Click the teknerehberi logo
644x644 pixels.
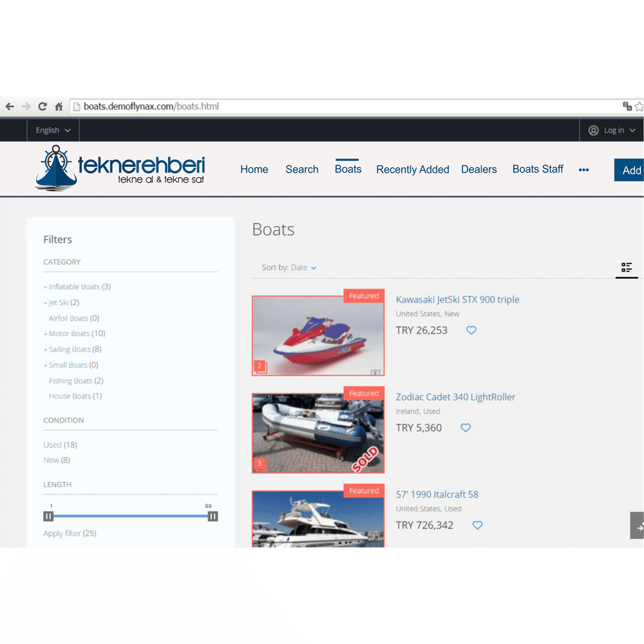click(120, 168)
